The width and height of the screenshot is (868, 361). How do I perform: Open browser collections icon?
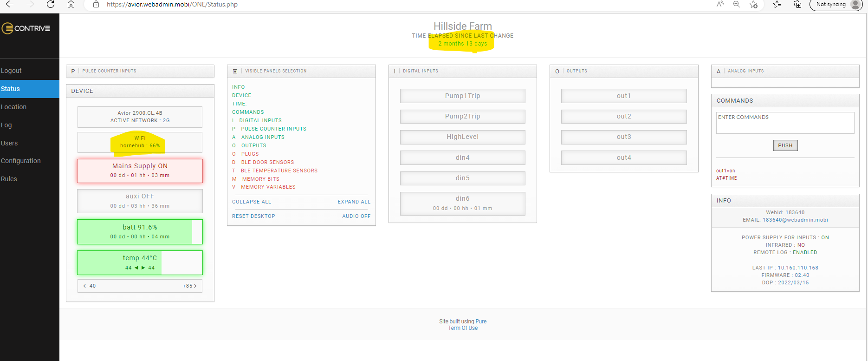click(797, 5)
